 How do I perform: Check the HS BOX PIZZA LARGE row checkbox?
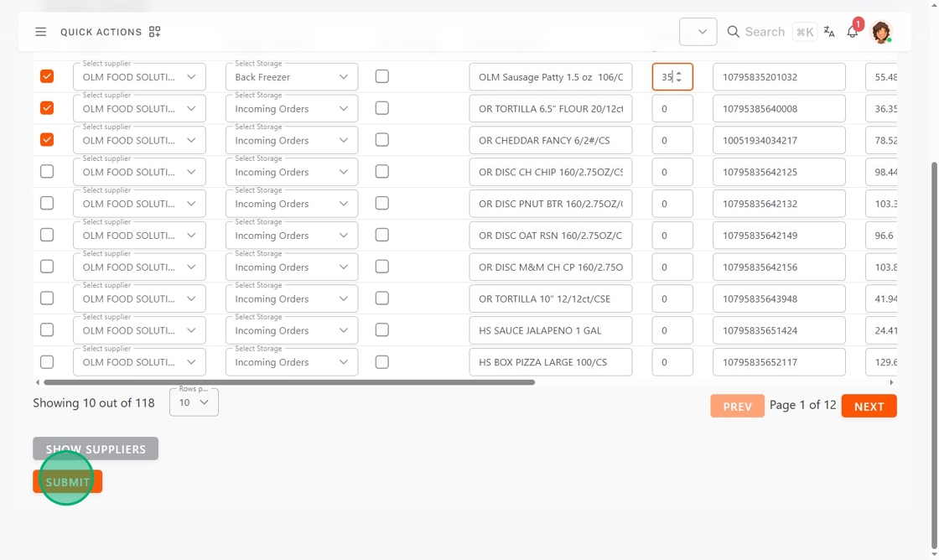tap(47, 362)
